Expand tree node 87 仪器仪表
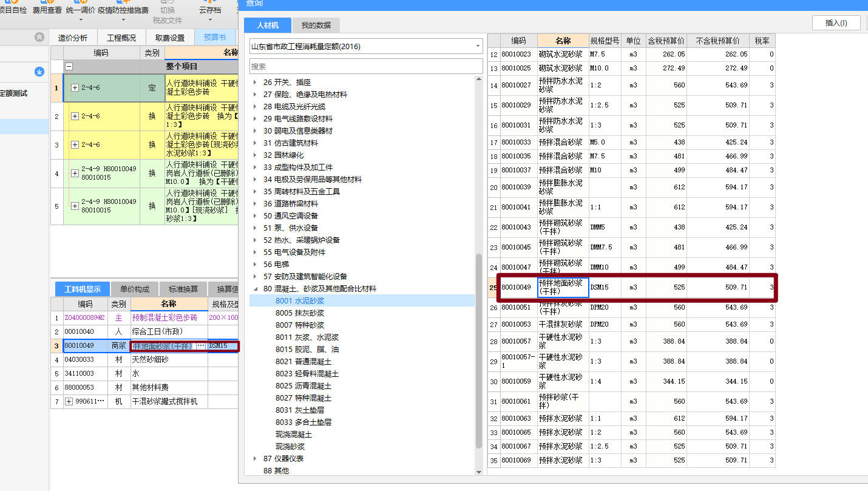 tap(256, 459)
